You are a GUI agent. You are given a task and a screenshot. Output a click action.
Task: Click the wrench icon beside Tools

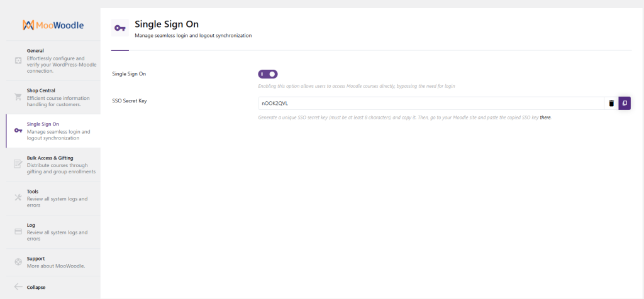(x=18, y=197)
